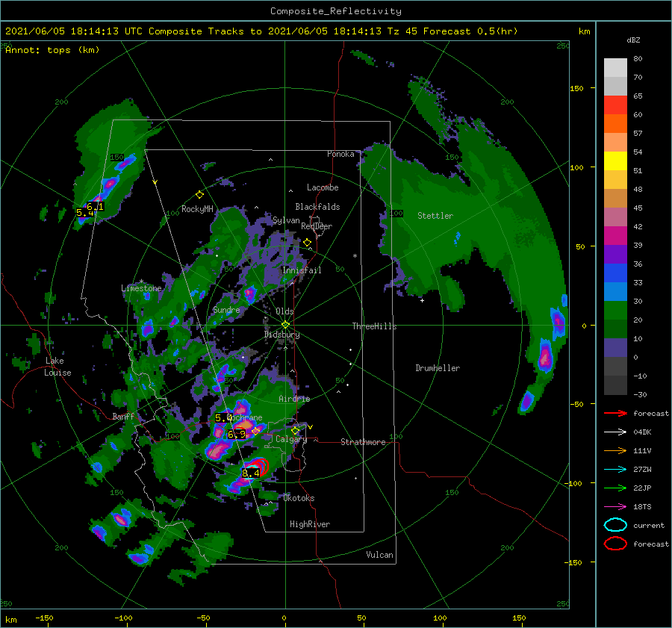Click the Cochrane label
The width and height of the screenshot is (672, 628).
click(244, 417)
